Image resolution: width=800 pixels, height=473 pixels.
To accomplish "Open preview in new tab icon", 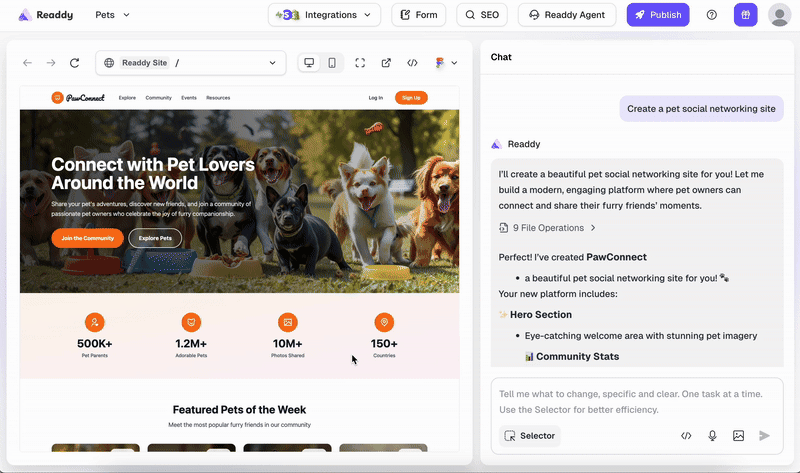I will 386,63.
